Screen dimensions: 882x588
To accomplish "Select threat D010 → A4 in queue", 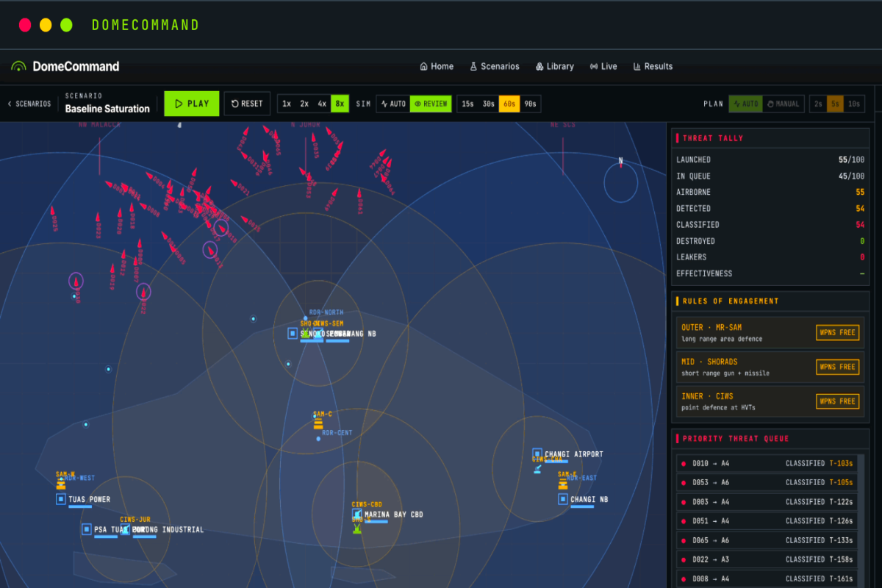I will point(767,464).
